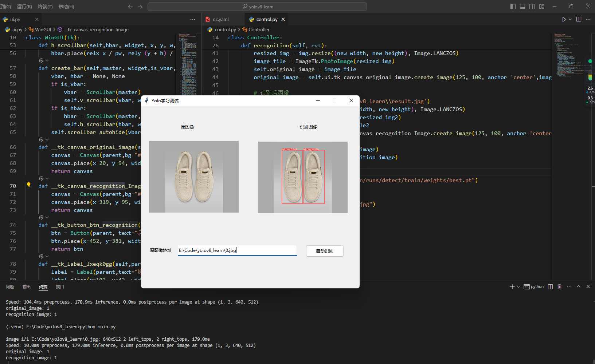Maximize panel with the up chevron
This screenshot has width=595, height=364.
coord(579,287)
